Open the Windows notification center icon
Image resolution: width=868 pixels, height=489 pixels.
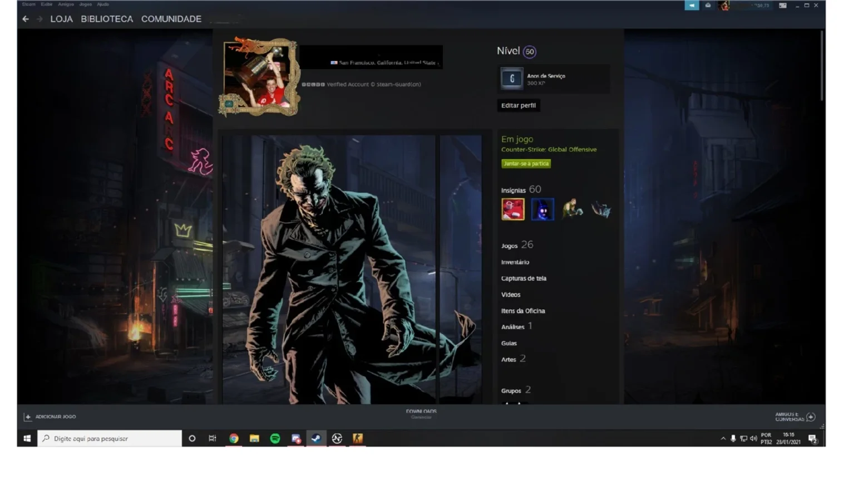coord(812,439)
